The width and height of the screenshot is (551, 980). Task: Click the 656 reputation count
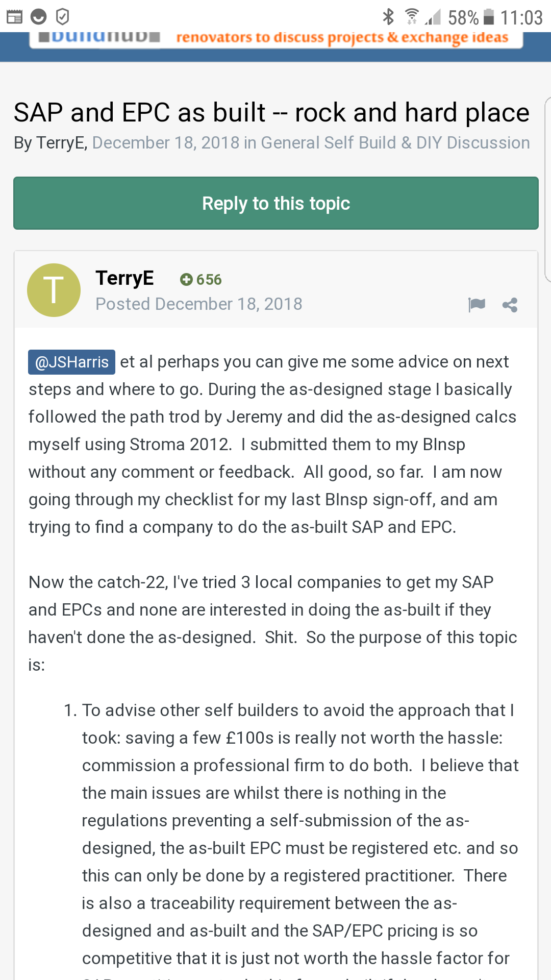(209, 279)
